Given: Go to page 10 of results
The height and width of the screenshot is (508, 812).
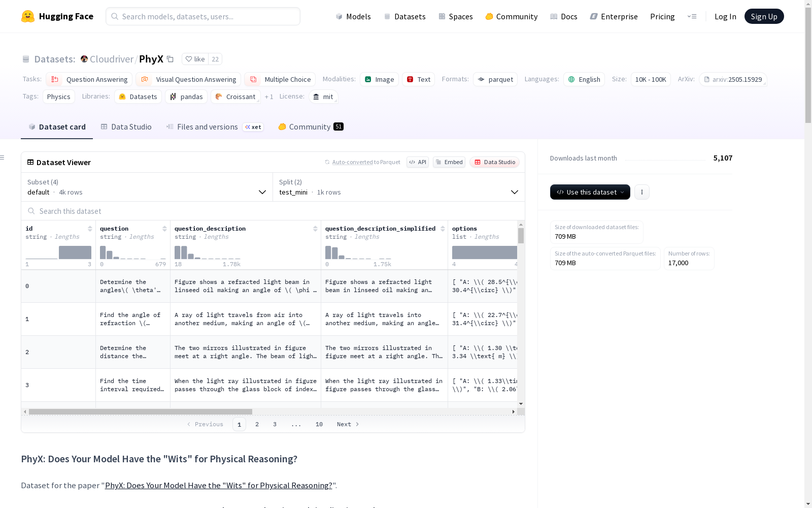Looking at the screenshot, I should (319, 424).
